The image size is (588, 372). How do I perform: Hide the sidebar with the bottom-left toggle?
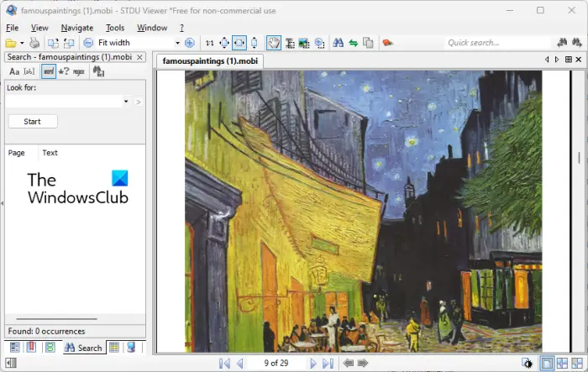[x=11, y=363]
